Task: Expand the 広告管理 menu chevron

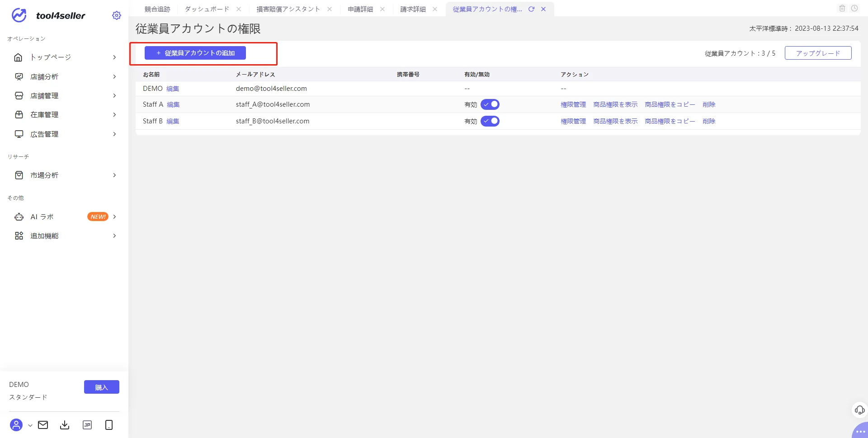Action: pos(114,134)
